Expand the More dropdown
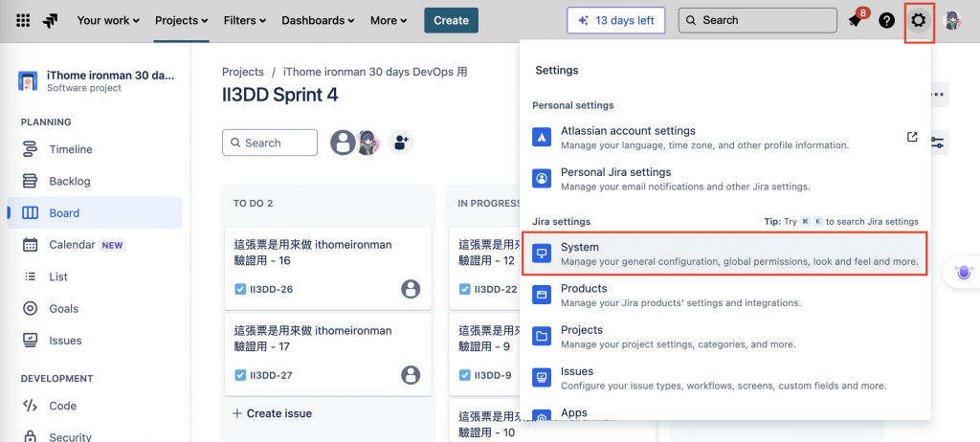 tap(389, 21)
